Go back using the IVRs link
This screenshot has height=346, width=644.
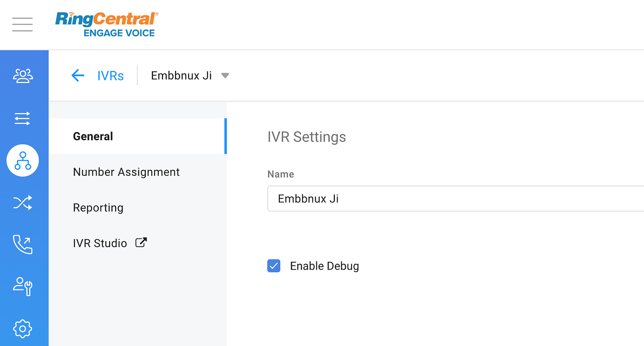(x=110, y=75)
